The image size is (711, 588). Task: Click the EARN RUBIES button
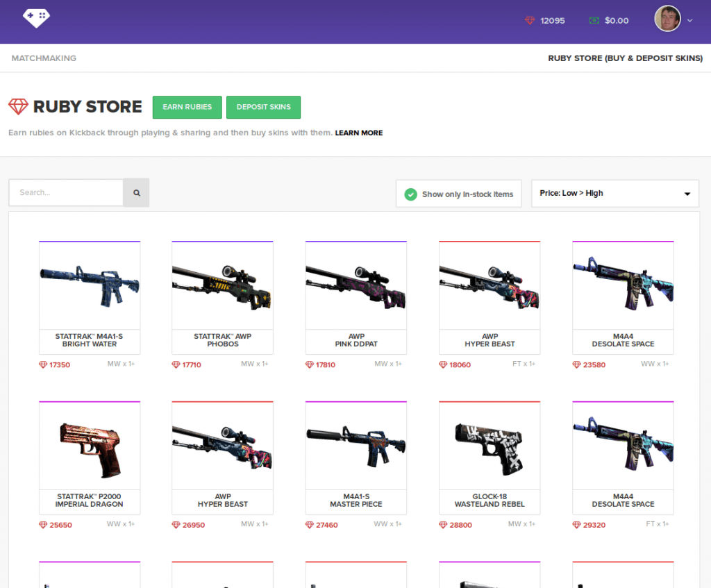(187, 107)
